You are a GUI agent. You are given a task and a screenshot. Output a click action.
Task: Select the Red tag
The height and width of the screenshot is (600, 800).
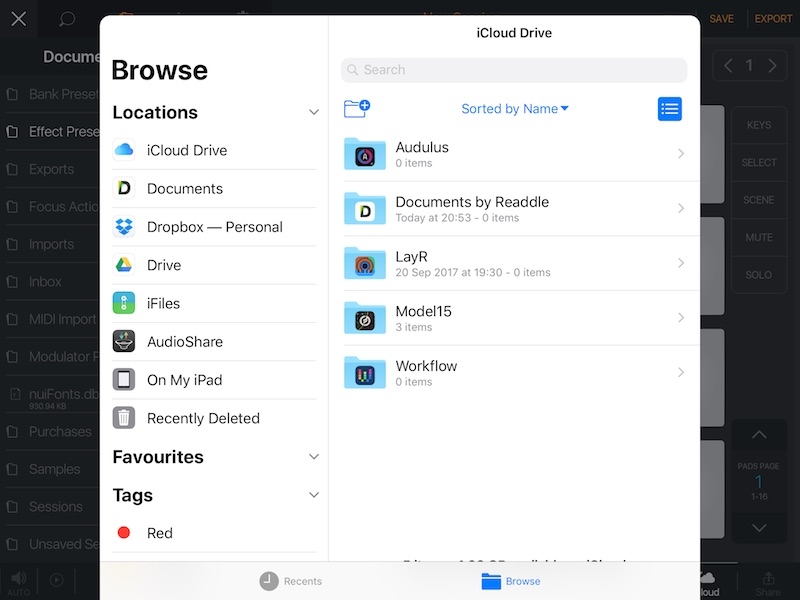214,533
